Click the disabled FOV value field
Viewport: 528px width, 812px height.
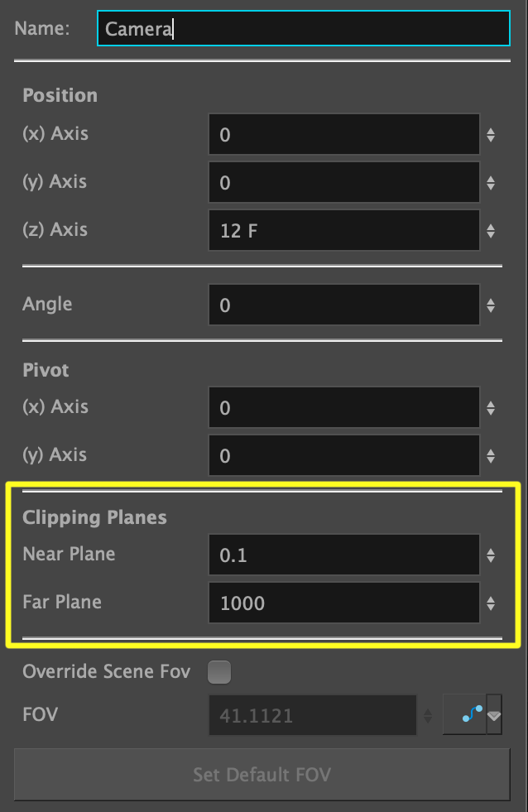click(313, 716)
